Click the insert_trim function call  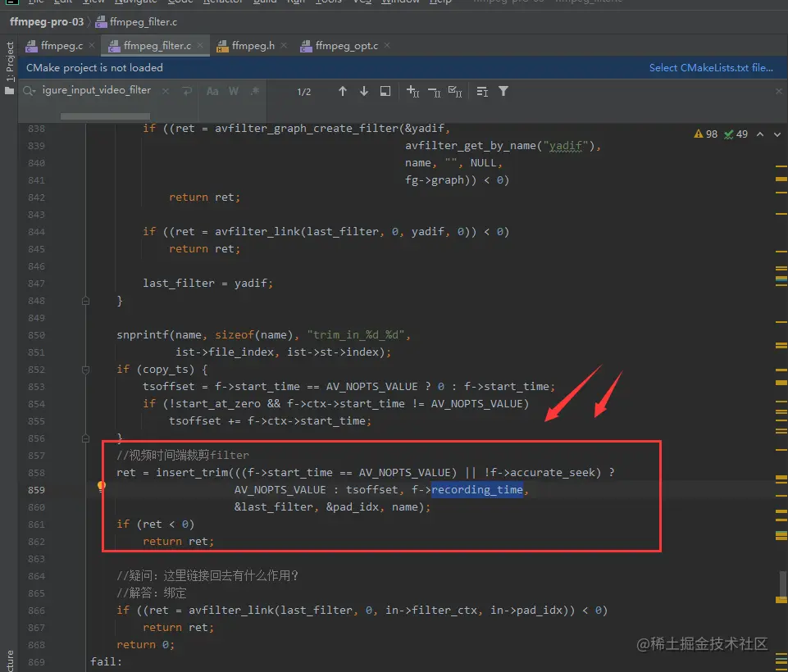pos(192,473)
